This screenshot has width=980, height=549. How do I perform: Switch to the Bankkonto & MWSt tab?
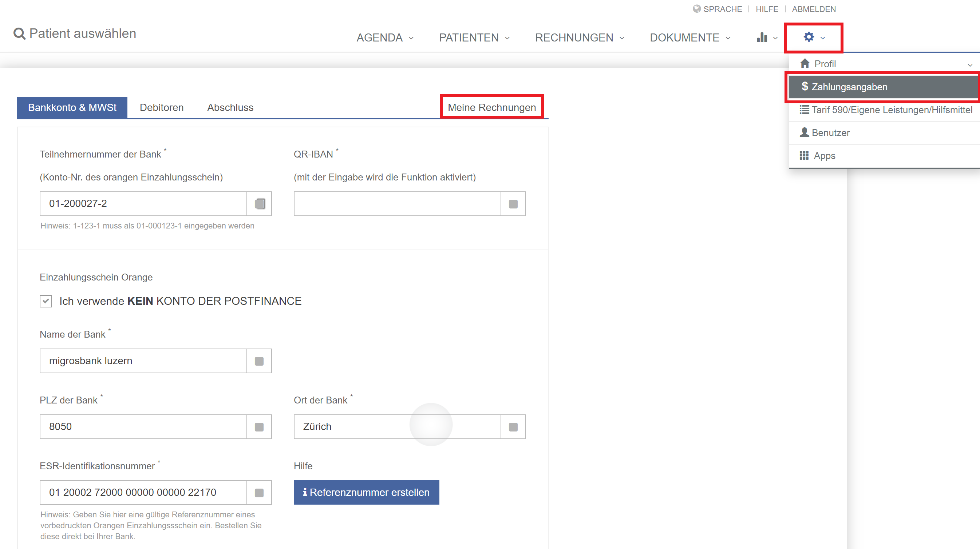click(x=72, y=108)
